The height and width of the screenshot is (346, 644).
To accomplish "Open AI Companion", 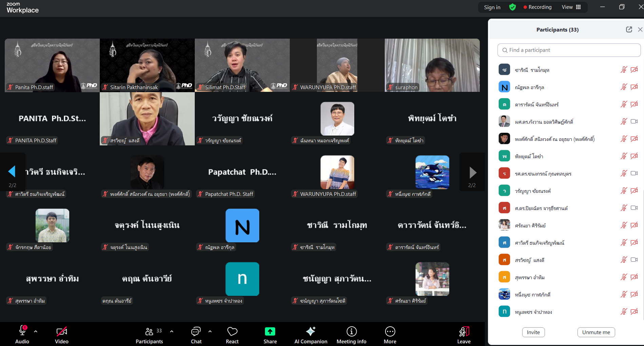I will [x=310, y=331].
